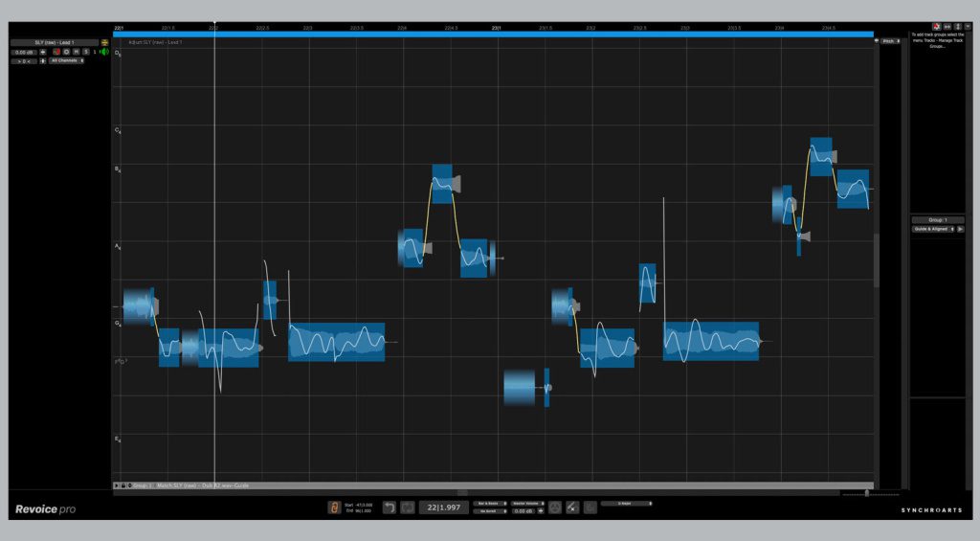Open the Guide & Aligned dropdown

(x=934, y=229)
